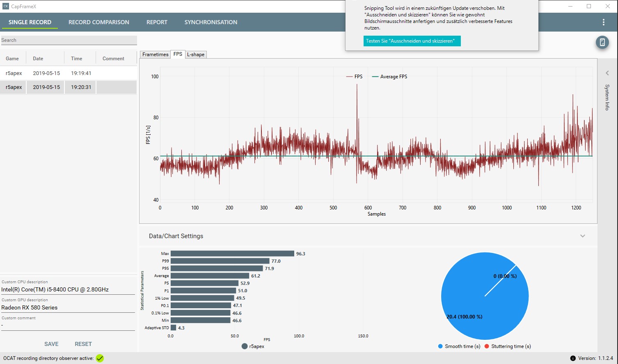Open the three-dot options menu

coord(603,22)
